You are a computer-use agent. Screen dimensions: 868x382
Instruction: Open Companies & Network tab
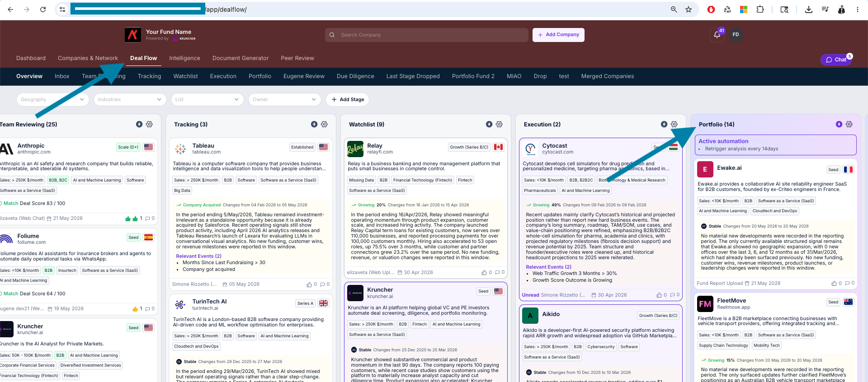(x=88, y=58)
